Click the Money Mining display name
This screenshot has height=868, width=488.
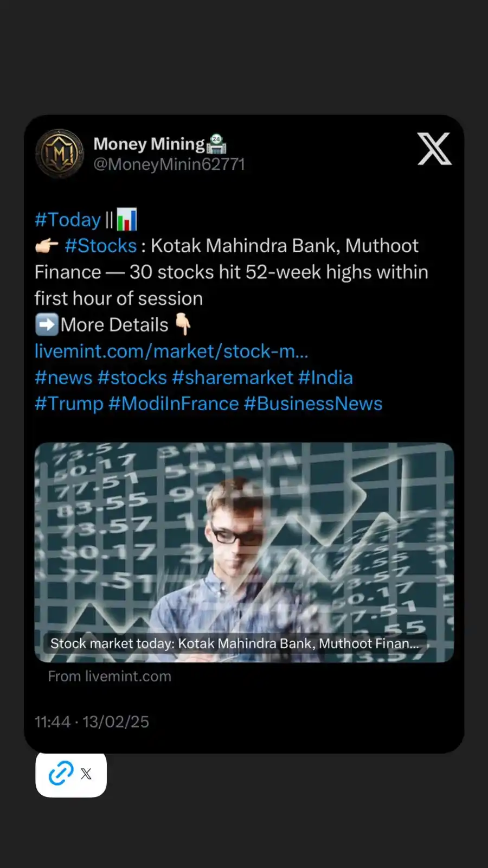[149, 143]
